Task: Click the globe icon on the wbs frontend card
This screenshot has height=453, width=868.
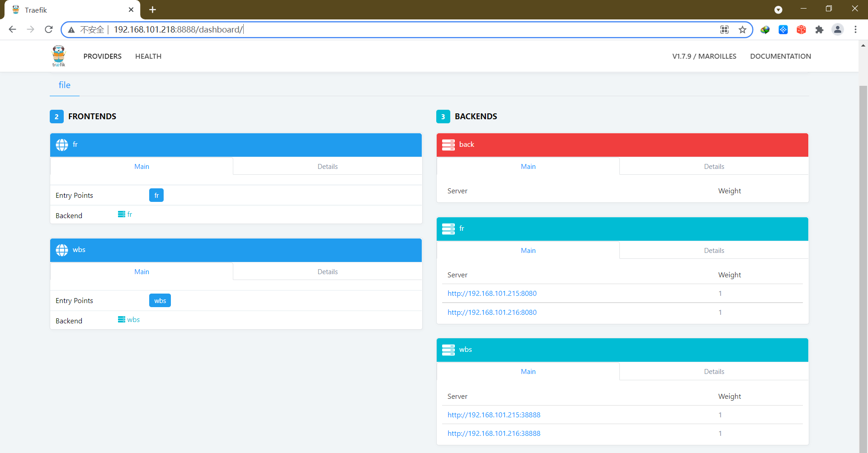Action: tap(62, 250)
